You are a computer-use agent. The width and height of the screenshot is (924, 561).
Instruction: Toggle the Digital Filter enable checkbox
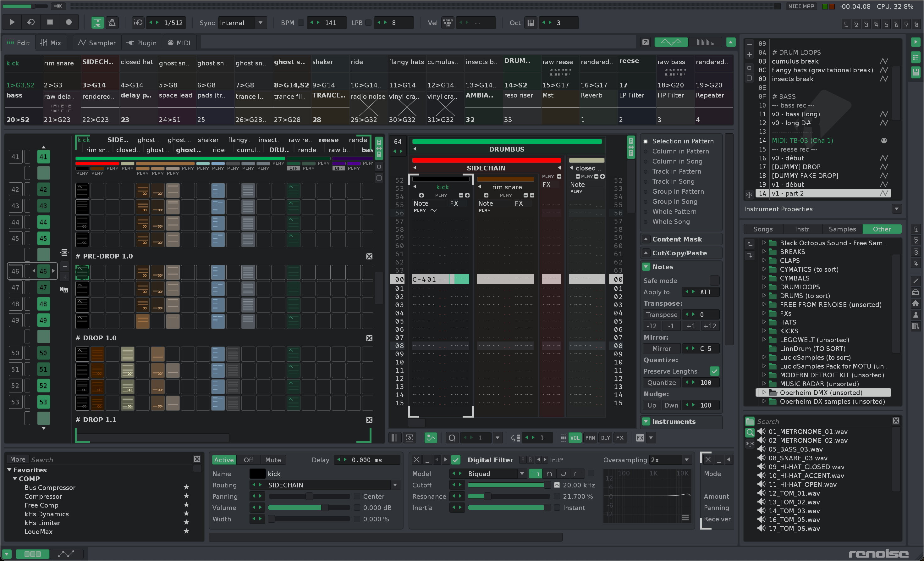click(456, 460)
